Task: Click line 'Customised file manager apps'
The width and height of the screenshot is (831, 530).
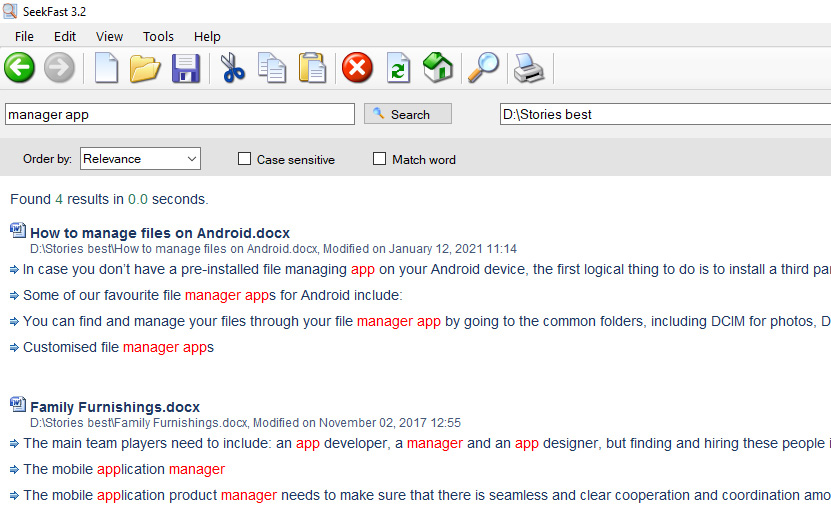Action: [x=118, y=347]
